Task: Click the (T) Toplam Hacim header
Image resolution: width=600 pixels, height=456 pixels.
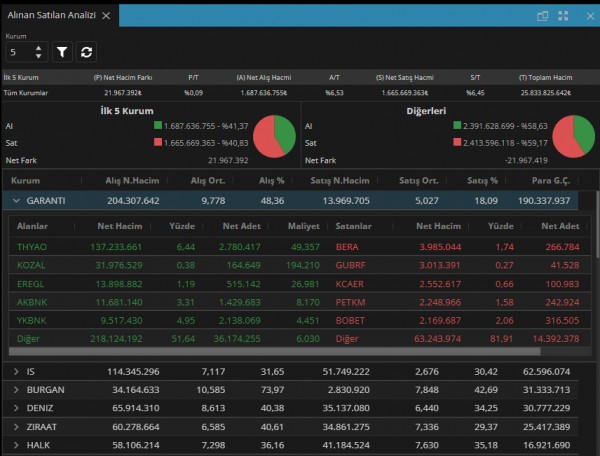Action: click(546, 77)
